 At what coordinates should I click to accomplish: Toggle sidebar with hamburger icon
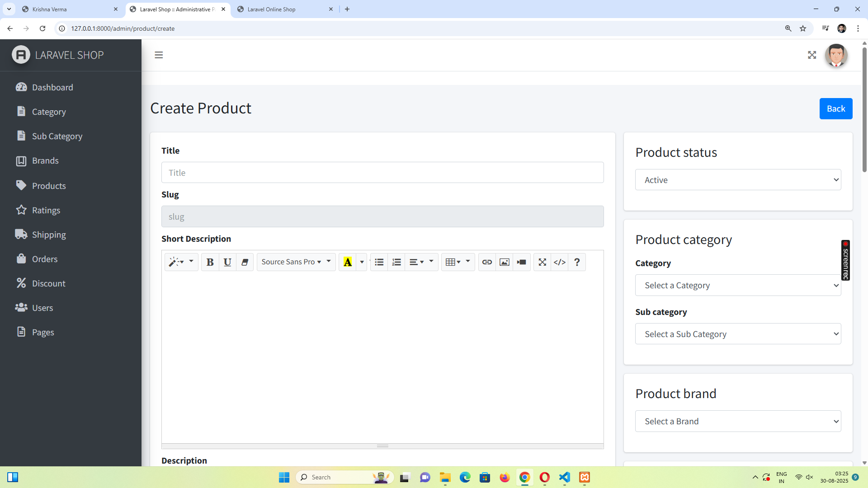[159, 55]
